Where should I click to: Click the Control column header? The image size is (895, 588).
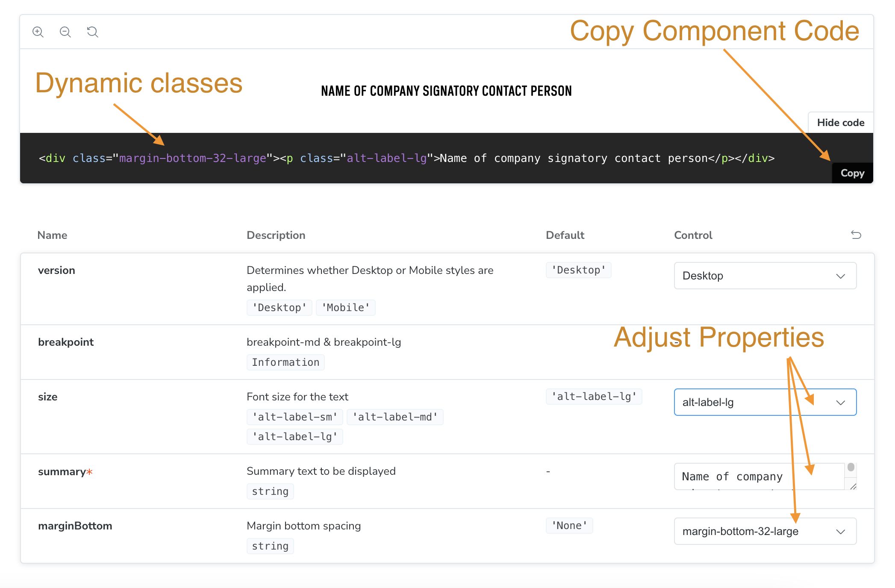693,235
